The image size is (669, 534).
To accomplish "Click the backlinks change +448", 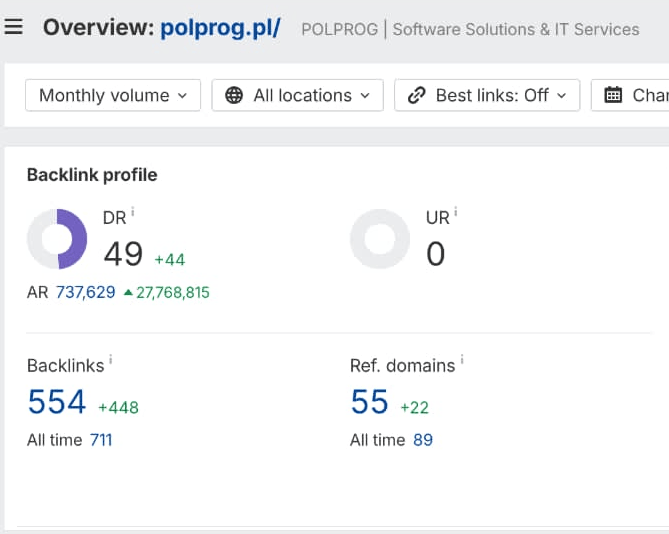I will pyautogui.click(x=119, y=408).
